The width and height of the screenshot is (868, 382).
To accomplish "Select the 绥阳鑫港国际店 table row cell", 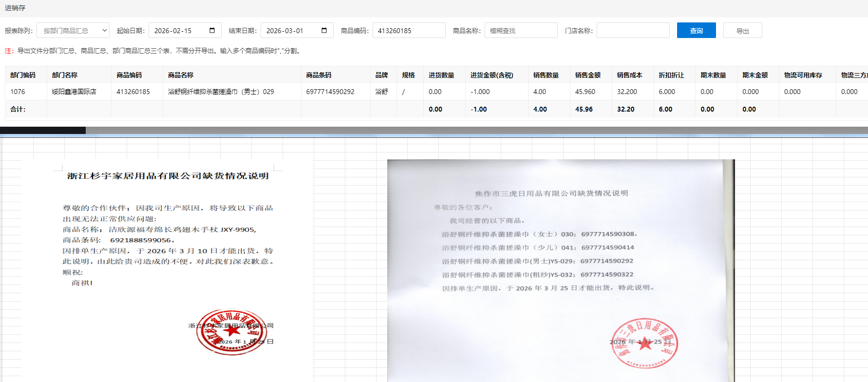I will click(74, 92).
